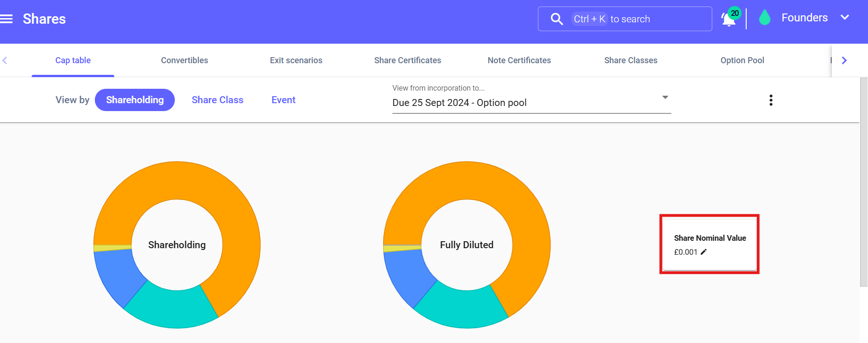The width and height of the screenshot is (868, 343).
Task: Expand the Founders account dropdown
Action: pyautogui.click(x=844, y=18)
